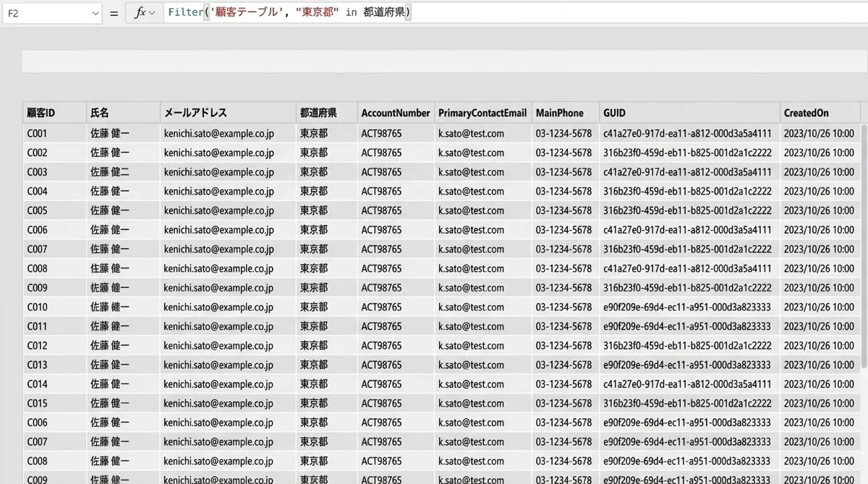The image size is (868, 484).
Task: Select the CreatedOn column header
Action: 820,113
